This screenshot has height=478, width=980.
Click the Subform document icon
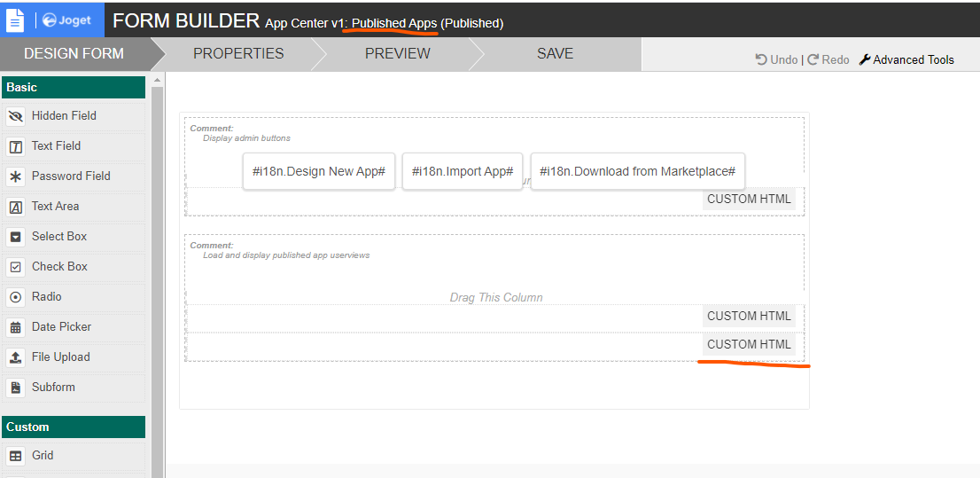pos(15,388)
